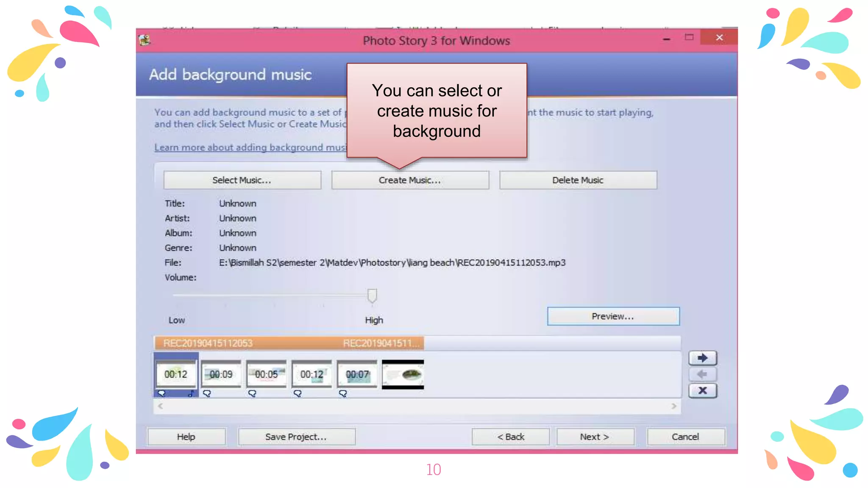Click the Album value Unknown
Image resolution: width=868 pixels, height=488 pixels.
point(238,233)
